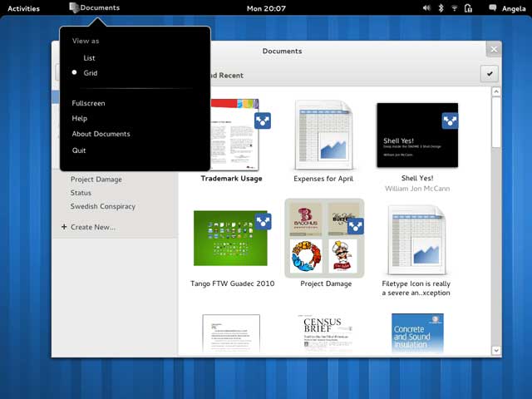The image size is (532, 399).
Task: Toggle selection mode checkmark button
Action: click(490, 74)
